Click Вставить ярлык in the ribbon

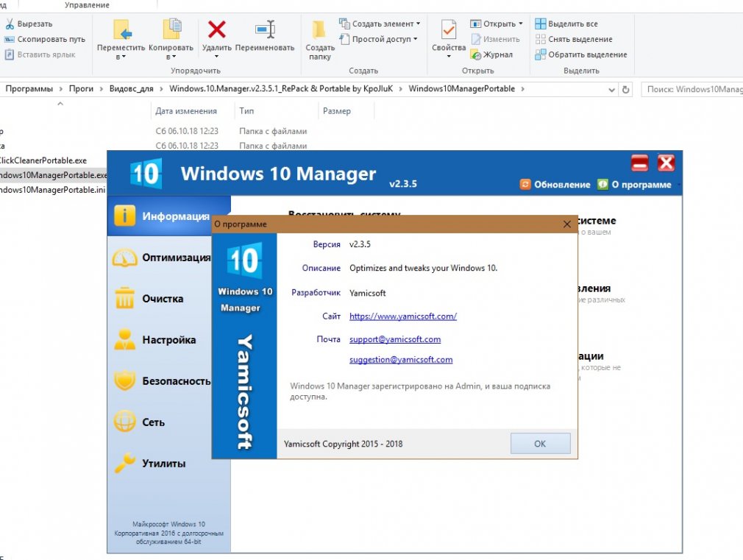tap(40, 54)
